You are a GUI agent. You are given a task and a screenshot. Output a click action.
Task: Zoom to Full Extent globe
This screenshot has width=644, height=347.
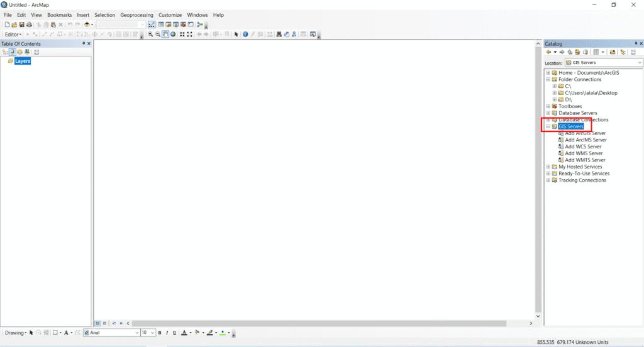pyautogui.click(x=173, y=35)
